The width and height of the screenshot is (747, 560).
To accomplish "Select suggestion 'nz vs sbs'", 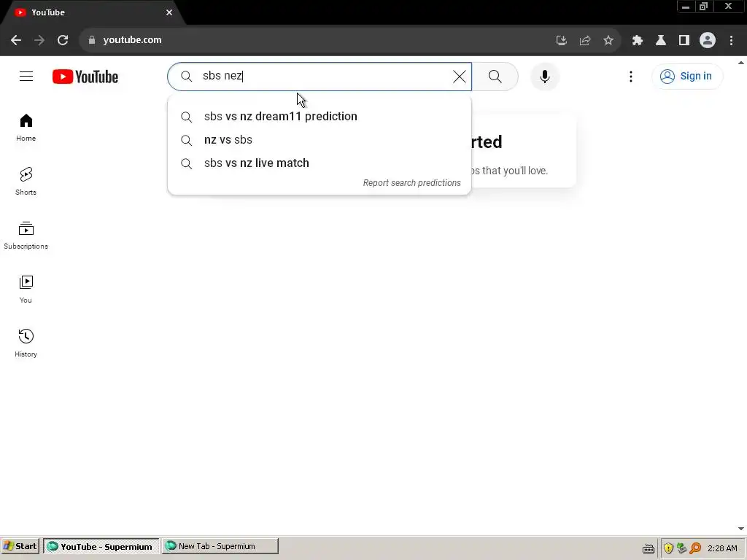I will coord(320,139).
